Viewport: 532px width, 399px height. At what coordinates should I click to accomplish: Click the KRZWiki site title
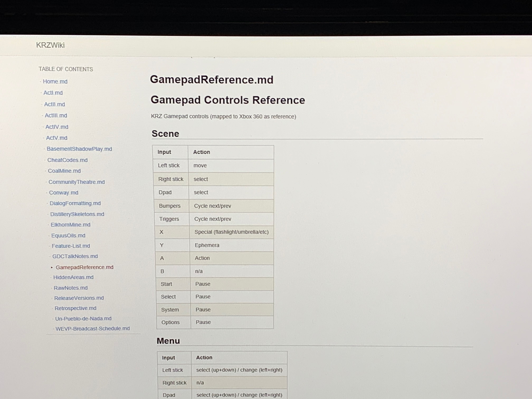50,45
